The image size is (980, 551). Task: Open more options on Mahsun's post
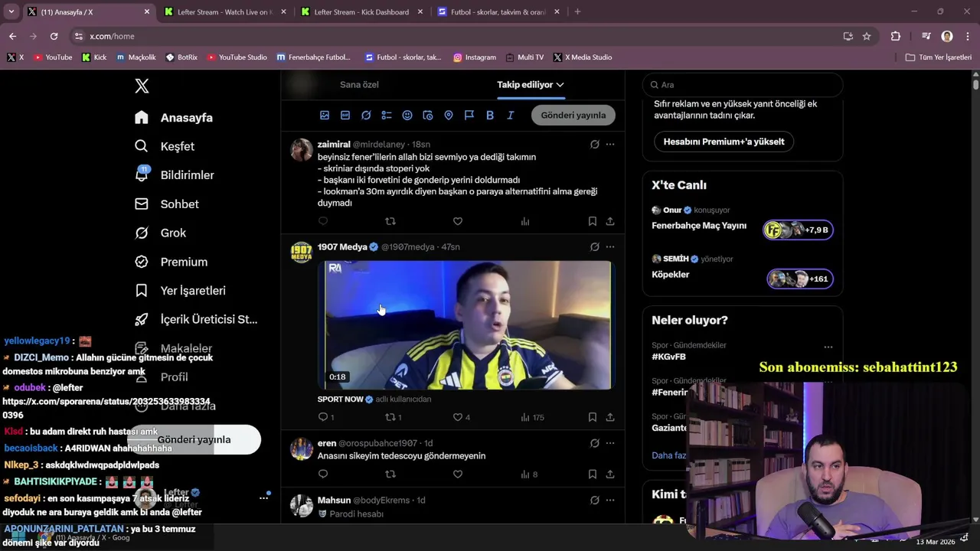coord(610,500)
